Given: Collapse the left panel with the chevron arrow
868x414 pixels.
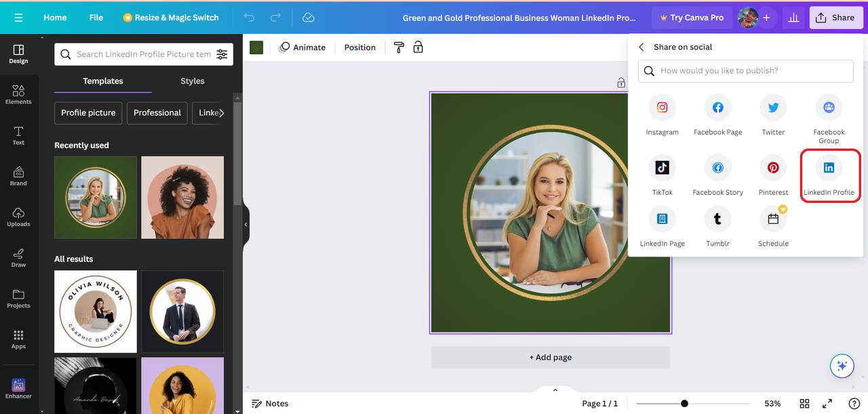Looking at the screenshot, I should tap(245, 224).
